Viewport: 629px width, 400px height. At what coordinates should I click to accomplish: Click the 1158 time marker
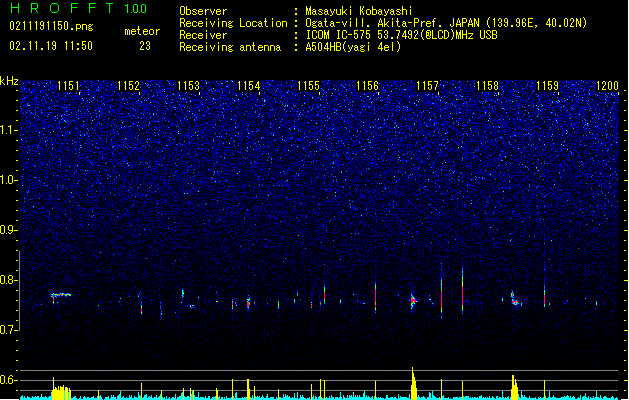pos(487,85)
